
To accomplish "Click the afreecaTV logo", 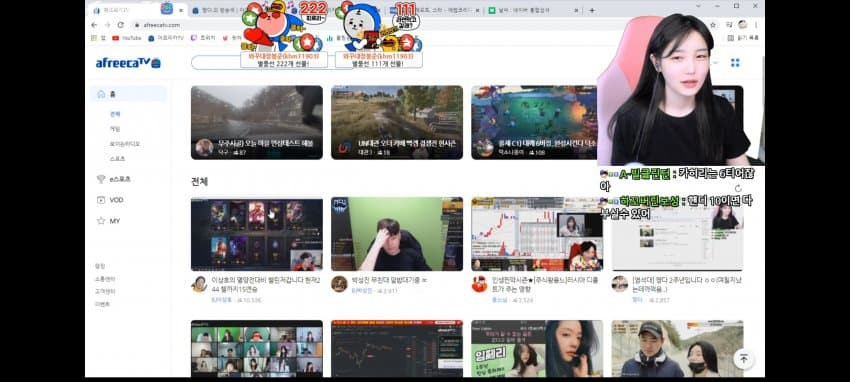I will [x=128, y=63].
